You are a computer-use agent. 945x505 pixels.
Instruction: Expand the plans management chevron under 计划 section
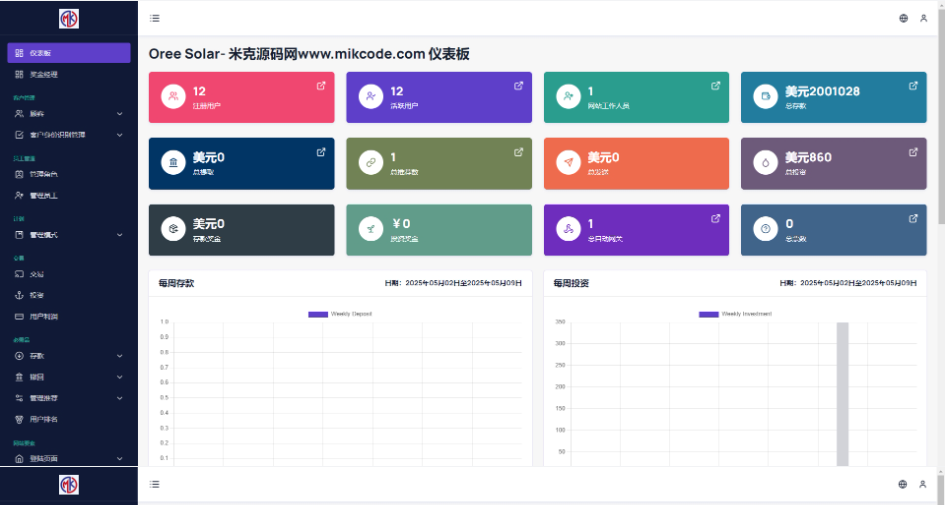(x=119, y=235)
